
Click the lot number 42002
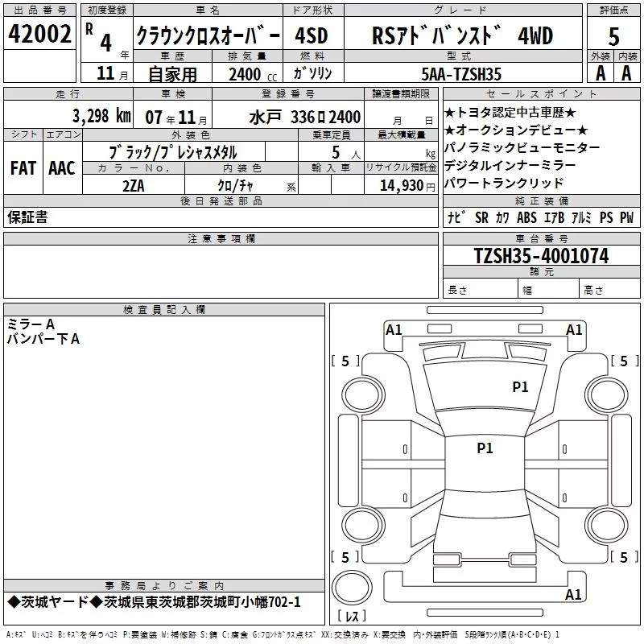point(40,35)
